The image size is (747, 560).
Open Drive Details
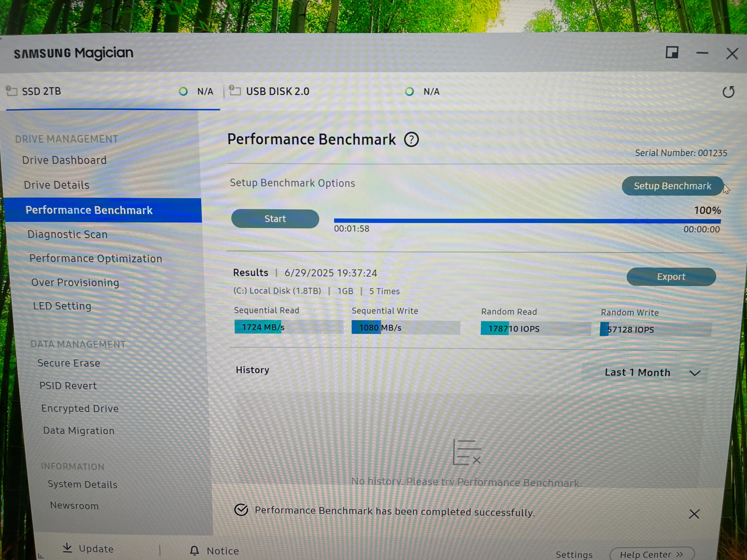[x=56, y=185]
